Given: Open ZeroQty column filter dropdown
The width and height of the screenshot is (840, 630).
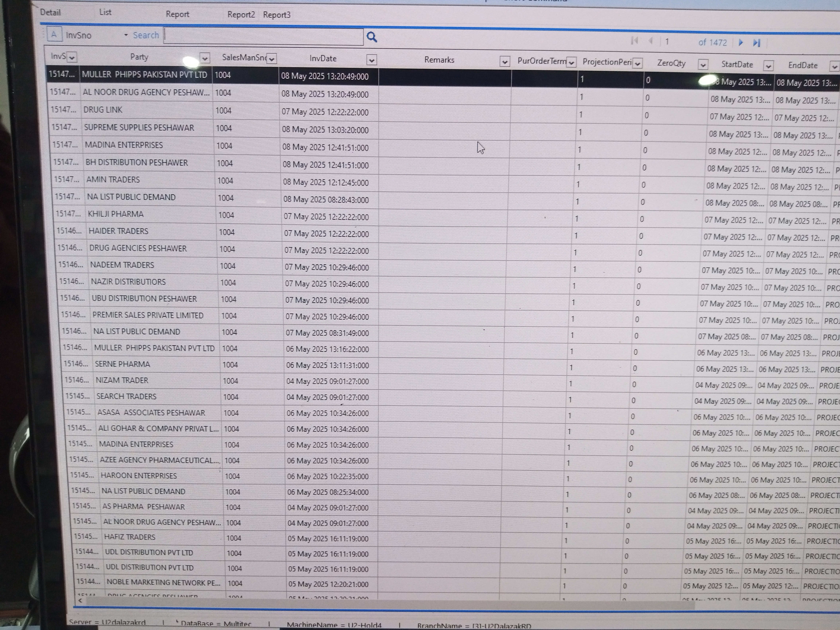Looking at the screenshot, I should (x=703, y=65).
